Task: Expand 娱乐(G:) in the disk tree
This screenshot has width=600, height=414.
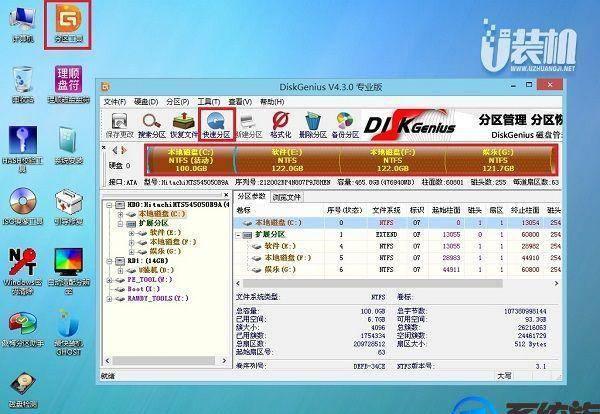Action: point(132,251)
